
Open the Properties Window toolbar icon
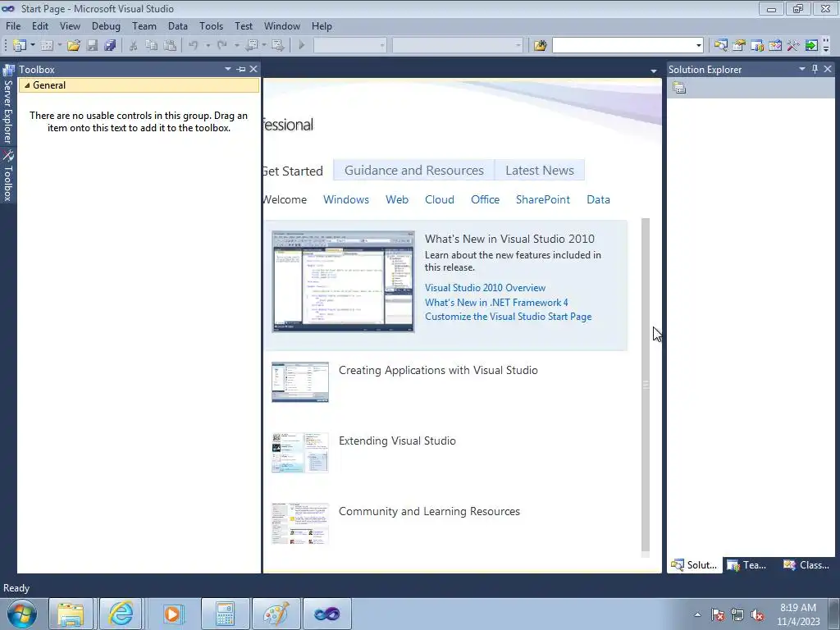(739, 46)
